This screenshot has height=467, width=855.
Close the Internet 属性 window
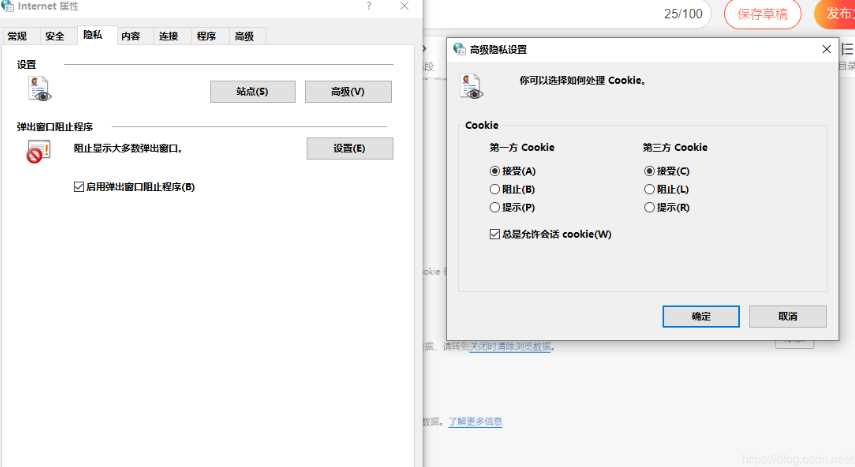coord(404,6)
